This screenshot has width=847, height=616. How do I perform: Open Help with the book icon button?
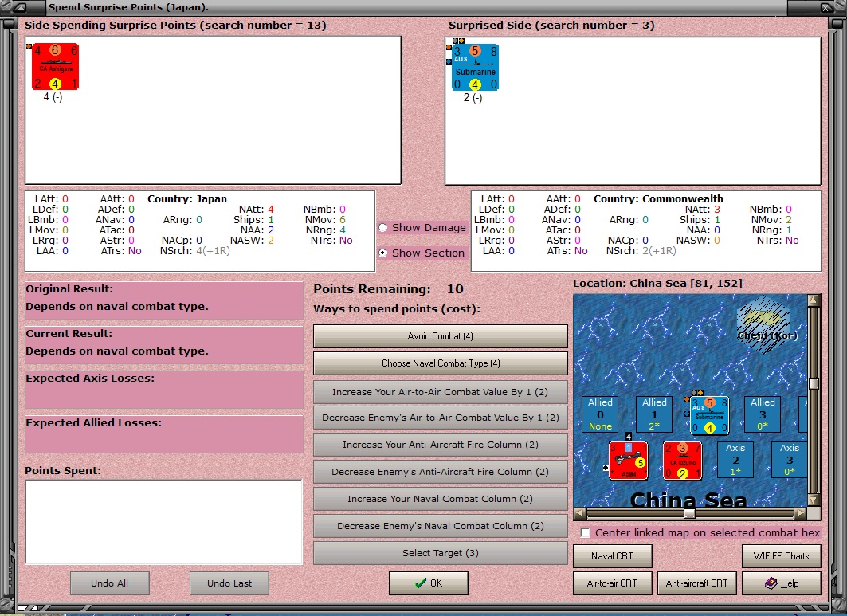pyautogui.click(x=782, y=583)
